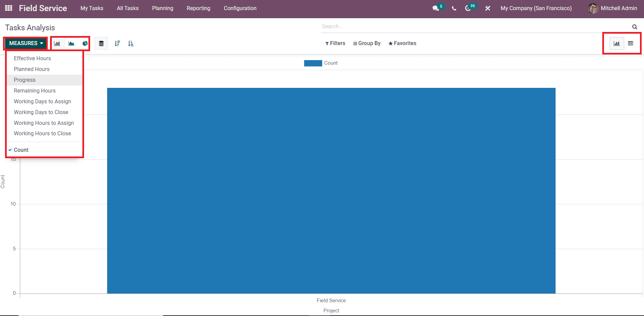Click the Count legend color swatch
This screenshot has width=644, height=316.
(x=312, y=63)
